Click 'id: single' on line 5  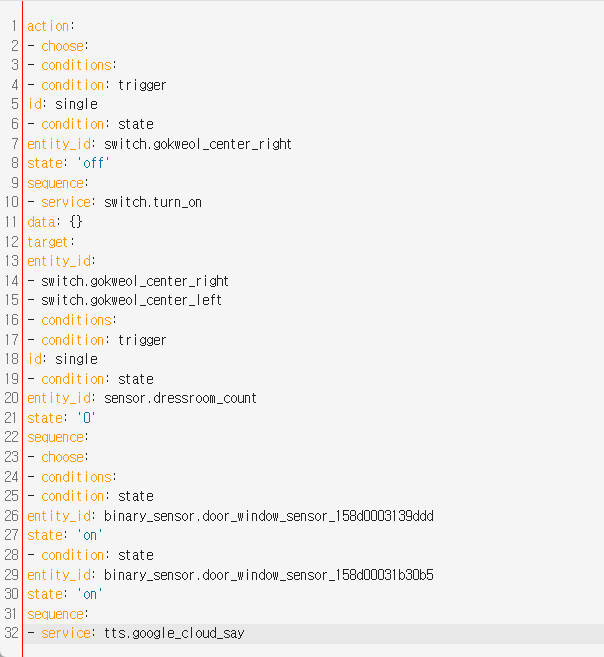(x=62, y=104)
